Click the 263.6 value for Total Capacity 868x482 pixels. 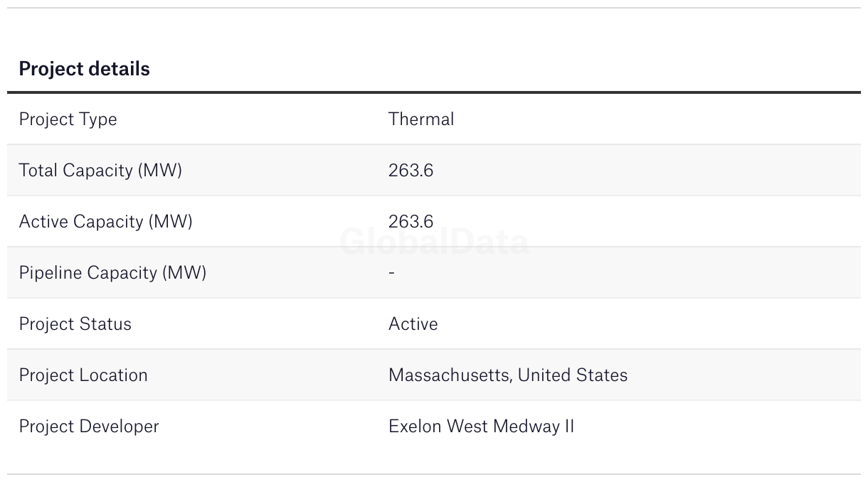[x=411, y=171]
